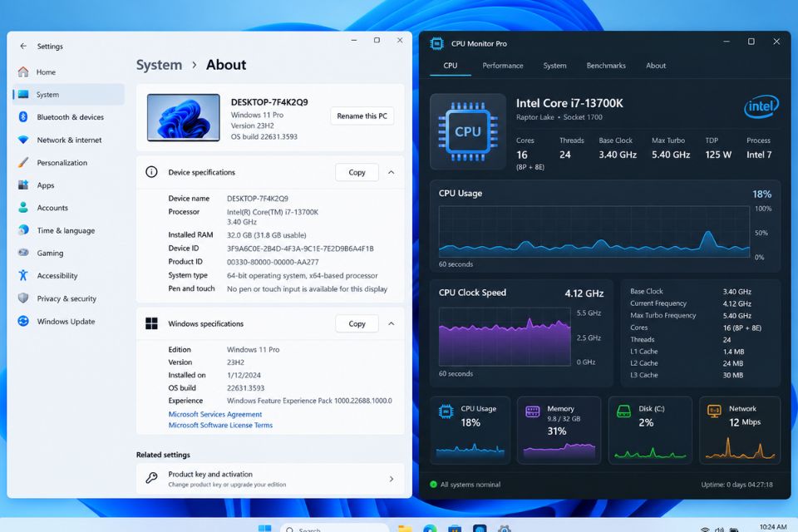Open Home in the Settings sidebar
The width and height of the screenshot is (798, 532).
[x=68, y=72]
